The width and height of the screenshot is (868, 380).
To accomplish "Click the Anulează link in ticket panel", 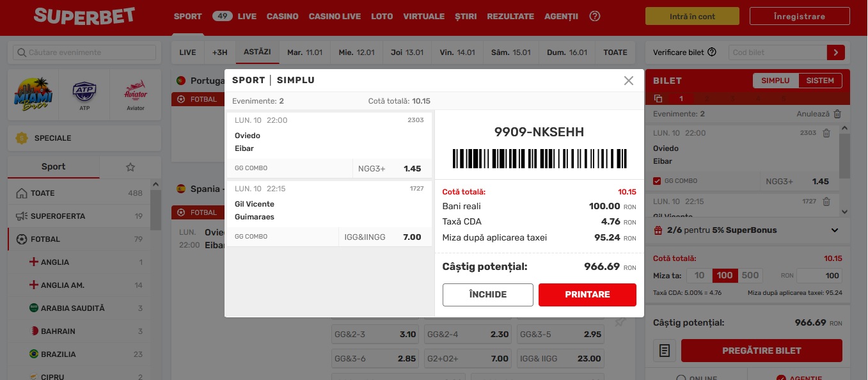I will point(813,114).
